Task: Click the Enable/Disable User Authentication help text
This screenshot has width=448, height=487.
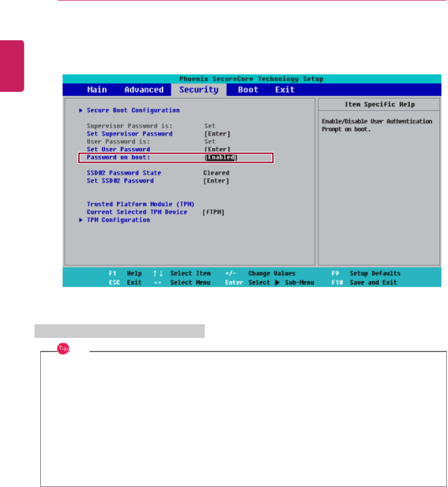Action: point(377,125)
